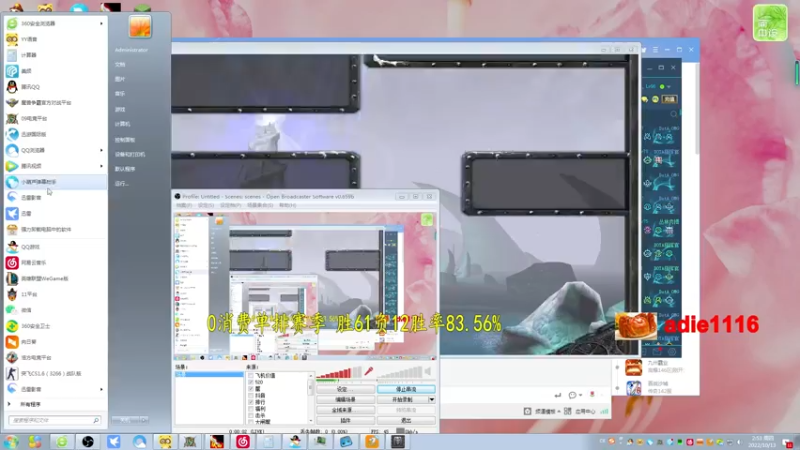Open the system tray clock on taskbar

pos(761,442)
